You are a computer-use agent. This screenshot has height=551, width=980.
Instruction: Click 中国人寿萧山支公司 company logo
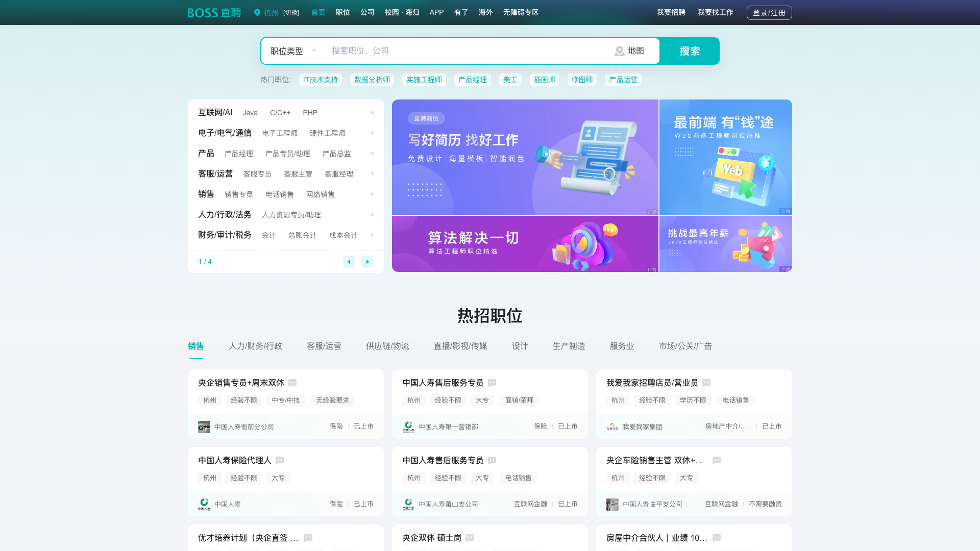pos(408,505)
